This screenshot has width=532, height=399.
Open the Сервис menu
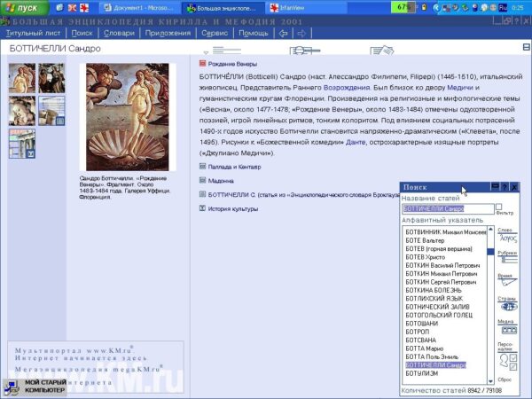tap(215, 33)
